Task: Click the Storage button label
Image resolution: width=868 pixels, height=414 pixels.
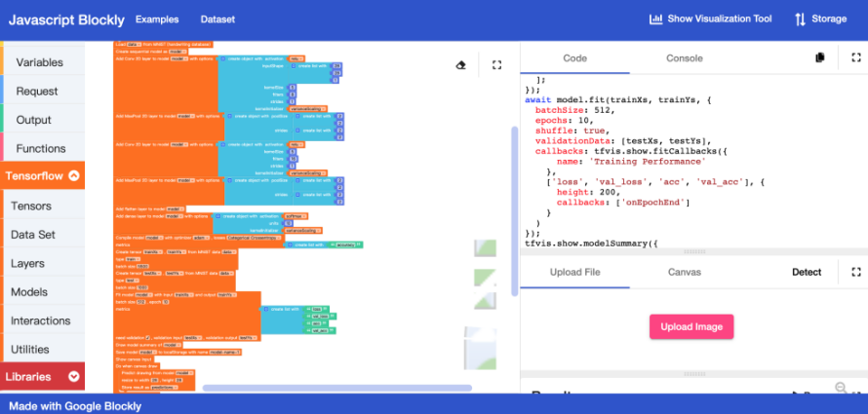Action: click(829, 19)
